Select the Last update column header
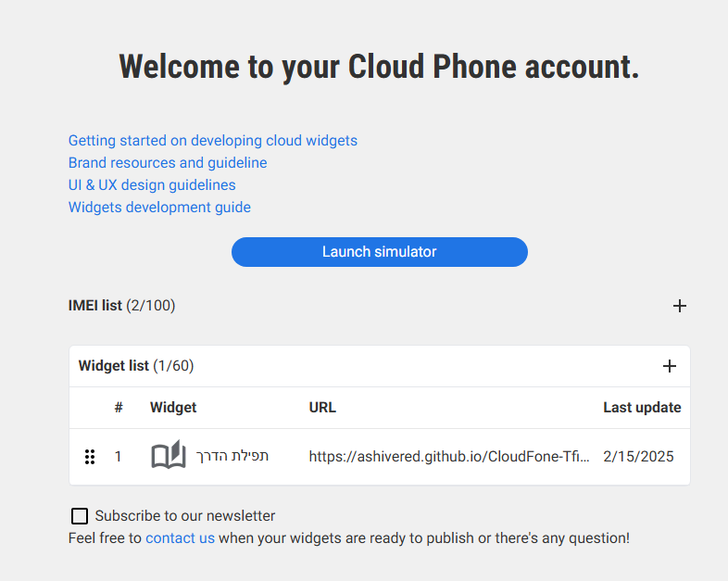The image size is (728, 581). 642,408
